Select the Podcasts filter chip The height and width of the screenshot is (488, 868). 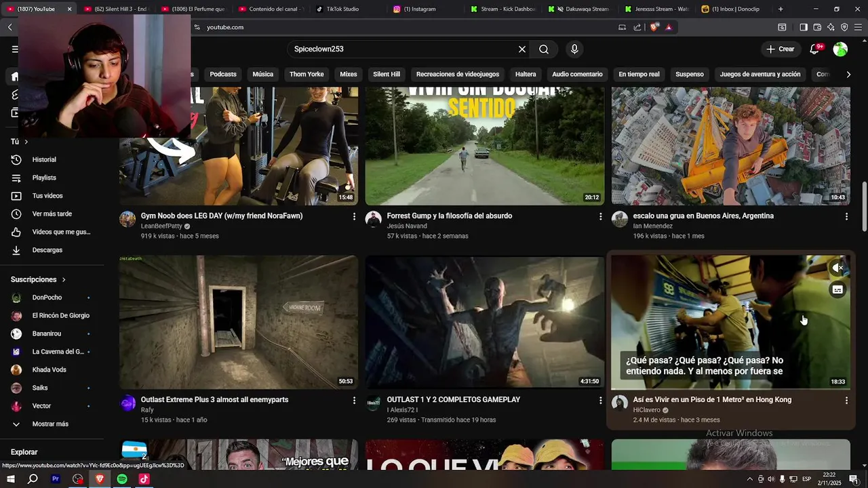click(223, 74)
